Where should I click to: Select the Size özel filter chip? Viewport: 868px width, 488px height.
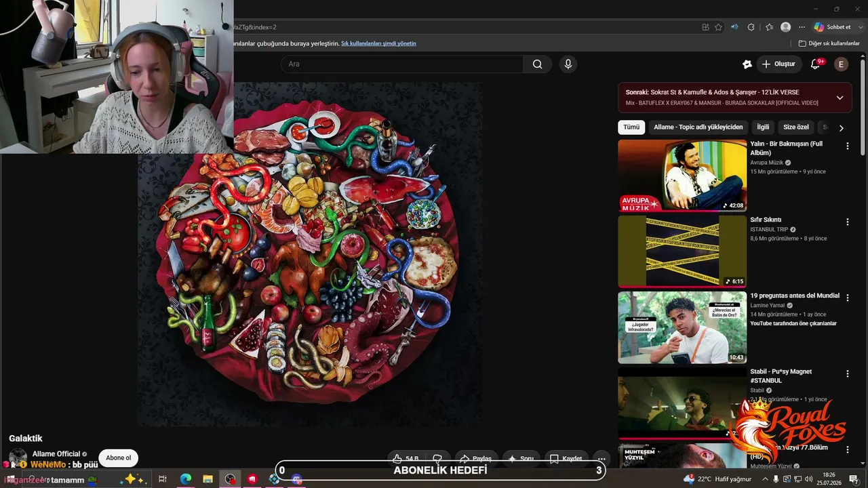click(796, 127)
